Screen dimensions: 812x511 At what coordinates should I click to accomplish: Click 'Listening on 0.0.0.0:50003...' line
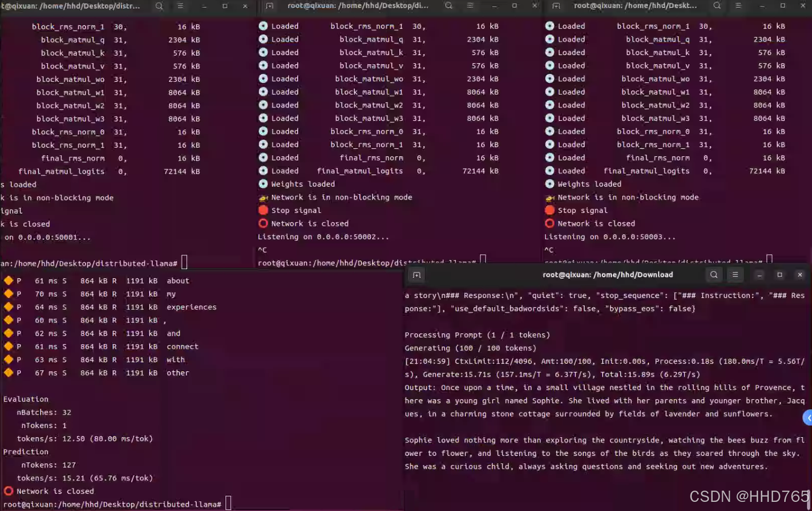click(610, 237)
